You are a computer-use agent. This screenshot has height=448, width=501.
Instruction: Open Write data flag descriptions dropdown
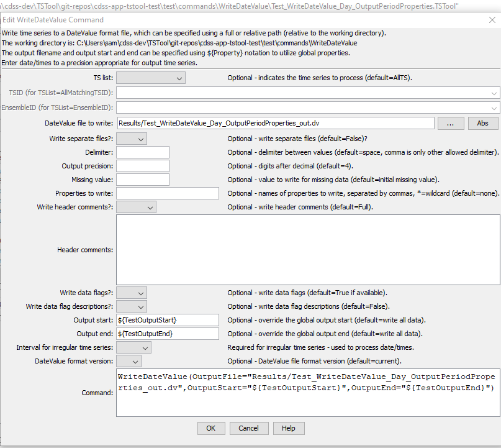(132, 307)
